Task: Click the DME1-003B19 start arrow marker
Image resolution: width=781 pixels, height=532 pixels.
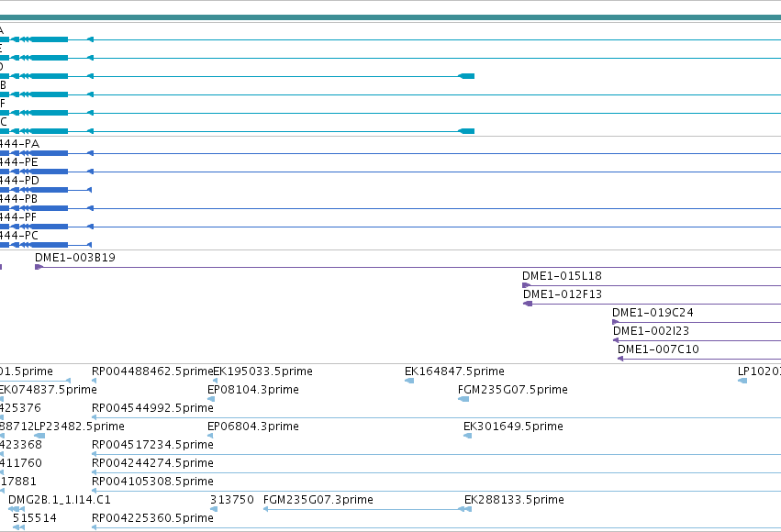Action: [x=39, y=267]
